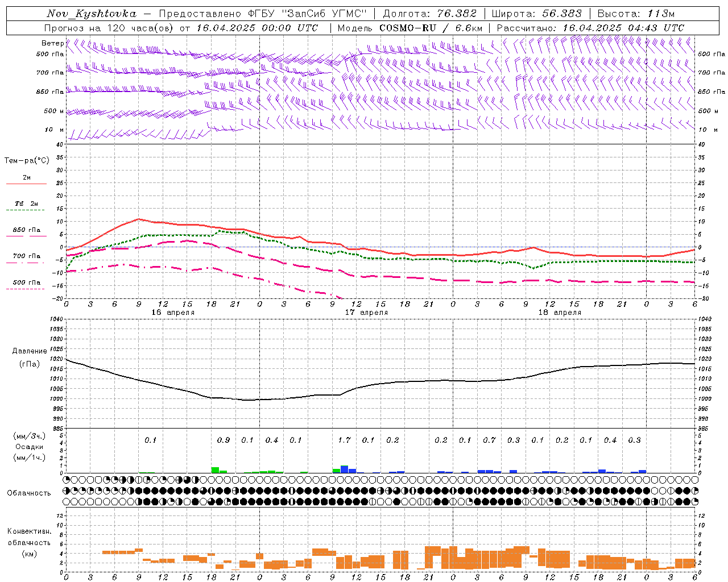This screenshot has height=582, width=728.
Task: Click the Ветер wind panel label
Action: (52, 43)
